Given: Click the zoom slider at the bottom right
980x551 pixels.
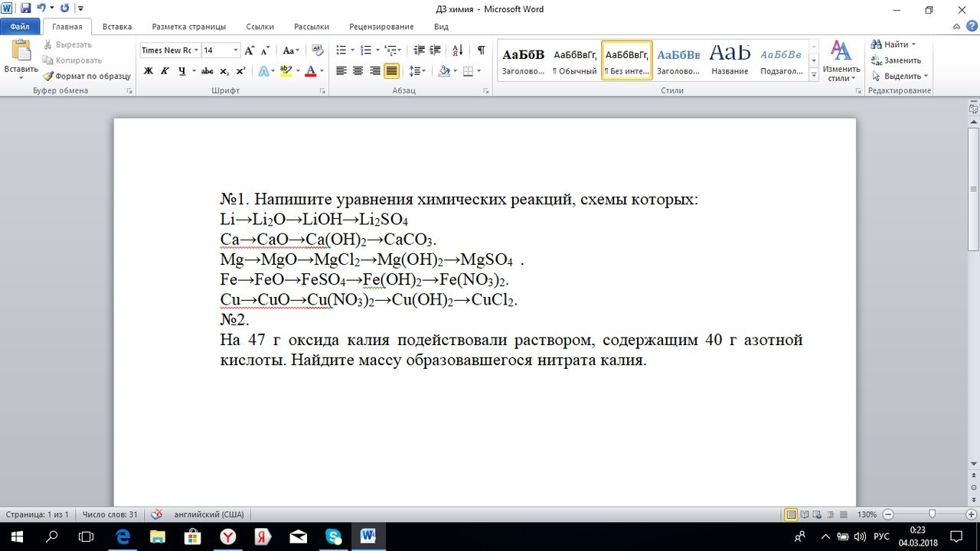Looking at the screenshot, I should tap(932, 514).
